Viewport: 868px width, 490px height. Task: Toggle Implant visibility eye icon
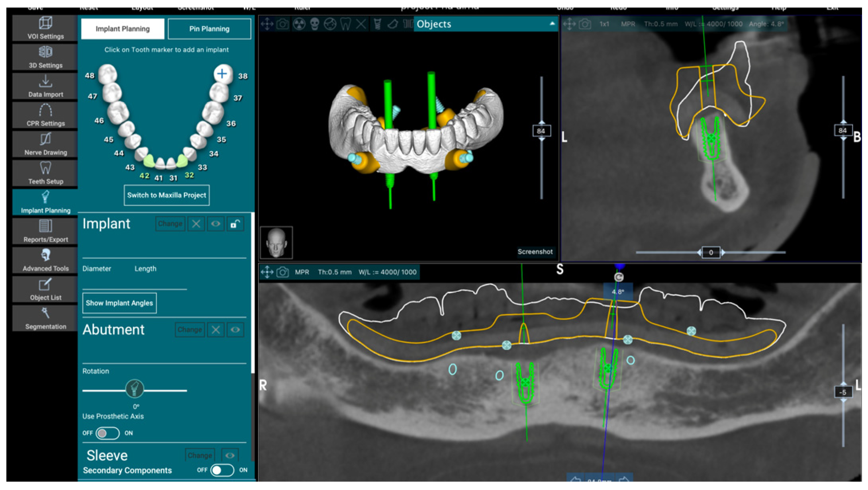[x=216, y=224]
